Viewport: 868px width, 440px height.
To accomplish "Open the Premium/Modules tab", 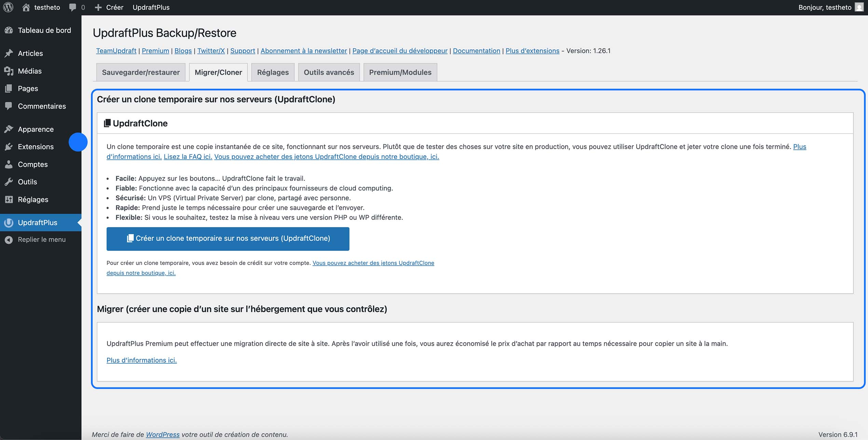I will coord(400,72).
